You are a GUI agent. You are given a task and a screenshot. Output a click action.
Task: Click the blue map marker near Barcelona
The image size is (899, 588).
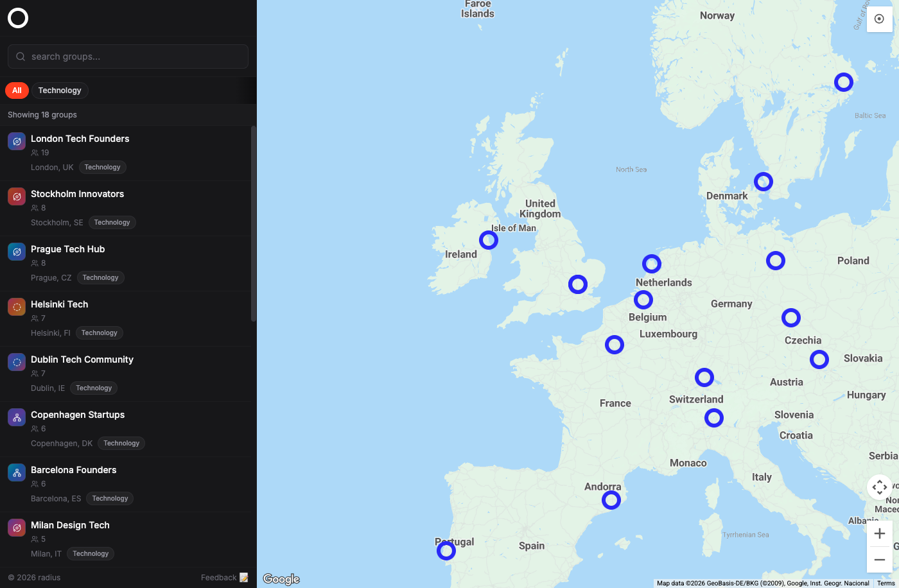pos(611,499)
